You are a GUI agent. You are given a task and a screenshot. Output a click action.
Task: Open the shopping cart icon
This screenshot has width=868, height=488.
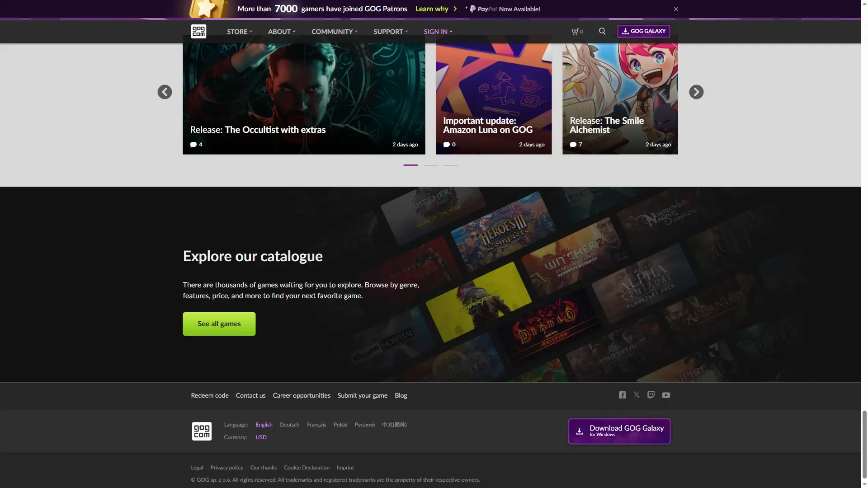coord(576,32)
